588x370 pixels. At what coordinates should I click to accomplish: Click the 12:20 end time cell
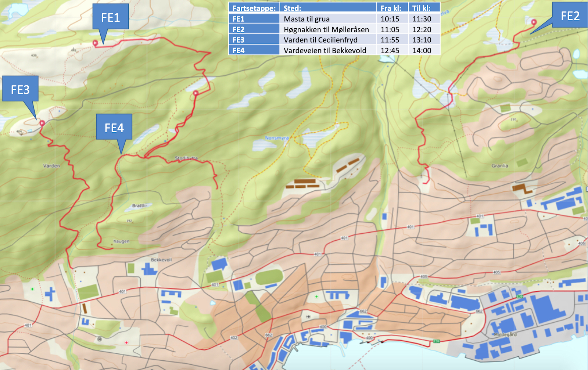(x=424, y=29)
